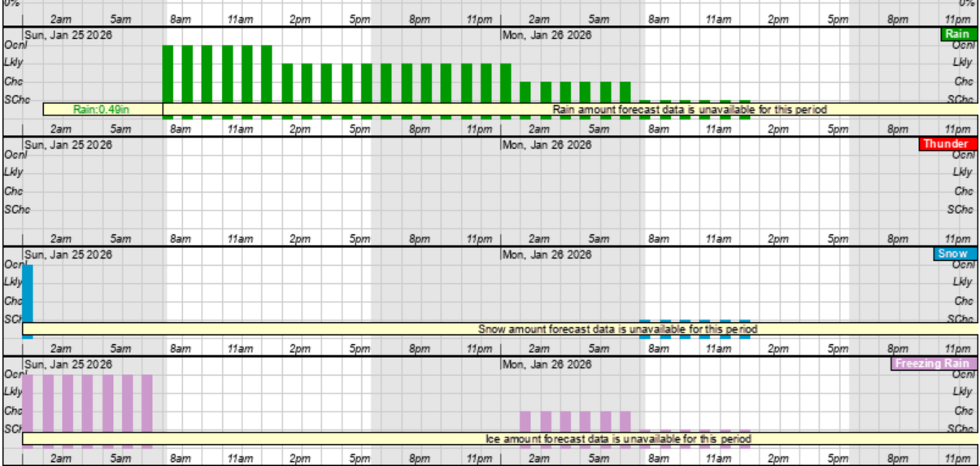Viewport: 980px width, 466px height.
Task: Click the right SChc label in Thunder chart
Action: 960,210
